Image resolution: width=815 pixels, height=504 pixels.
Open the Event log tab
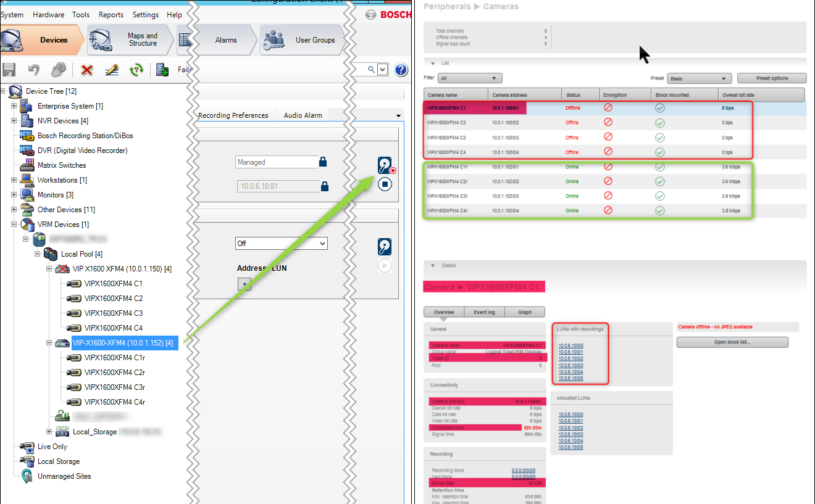coord(484,312)
